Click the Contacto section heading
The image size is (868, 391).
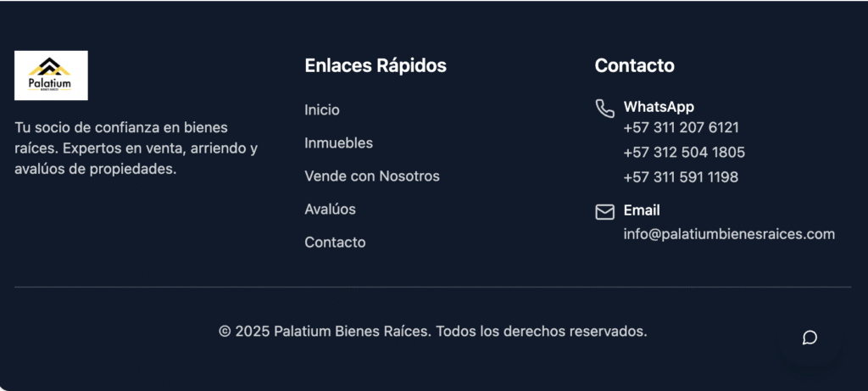click(634, 65)
